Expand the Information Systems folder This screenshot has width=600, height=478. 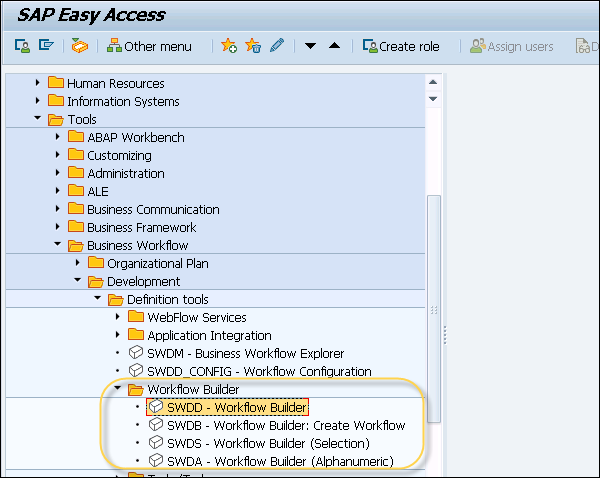pos(38,100)
